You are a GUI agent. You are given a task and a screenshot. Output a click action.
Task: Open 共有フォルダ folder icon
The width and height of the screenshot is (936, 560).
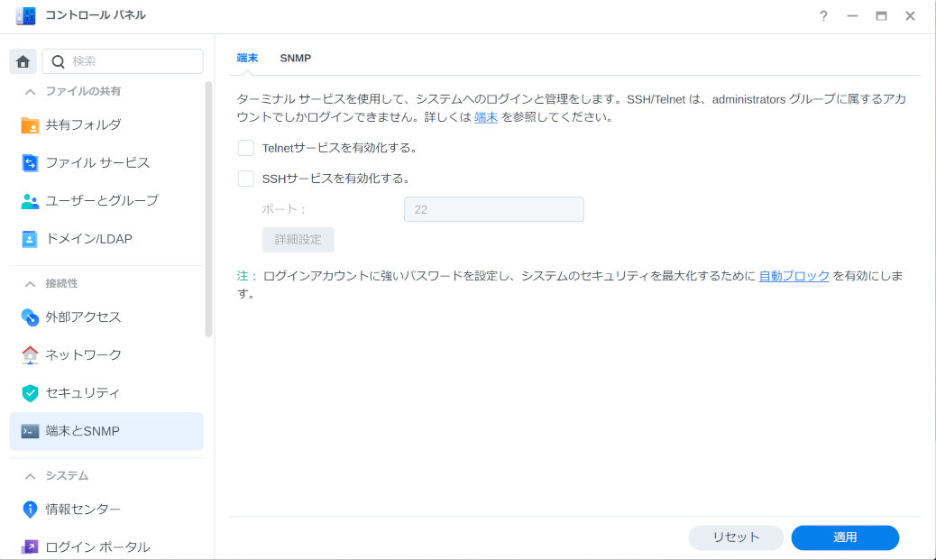(x=30, y=124)
